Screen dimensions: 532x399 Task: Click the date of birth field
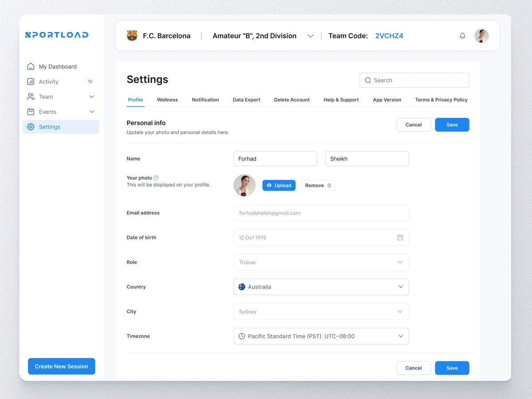click(321, 238)
